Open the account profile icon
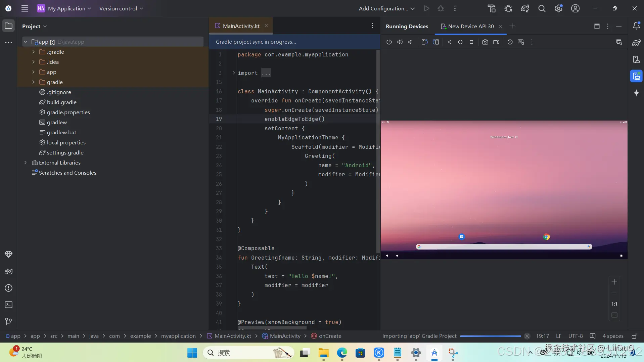This screenshot has width=644, height=362. coord(576,8)
